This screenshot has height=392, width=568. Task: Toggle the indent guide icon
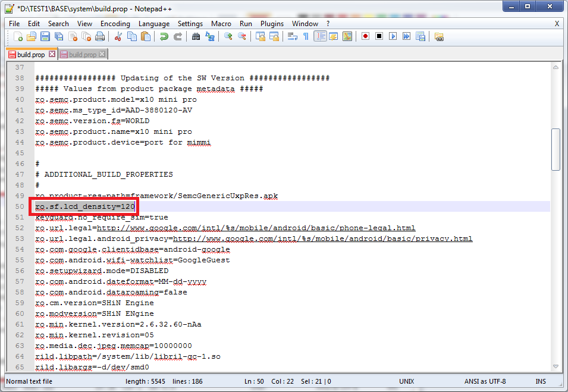[x=320, y=37]
